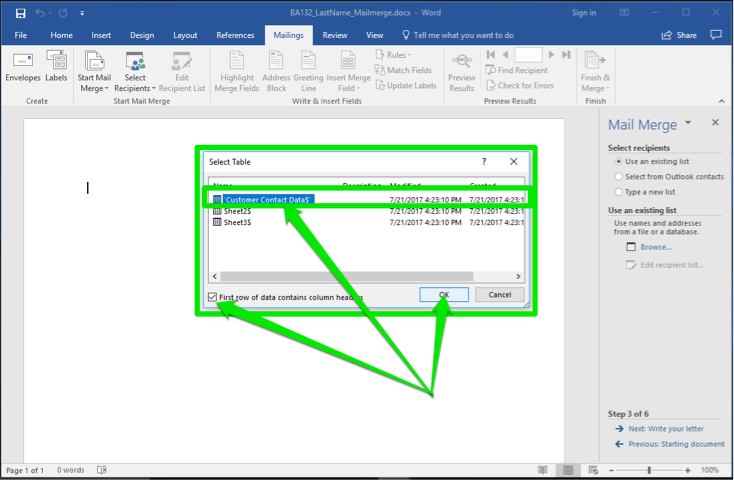Click Match Fields
This screenshot has height=480, width=734.
coord(403,70)
